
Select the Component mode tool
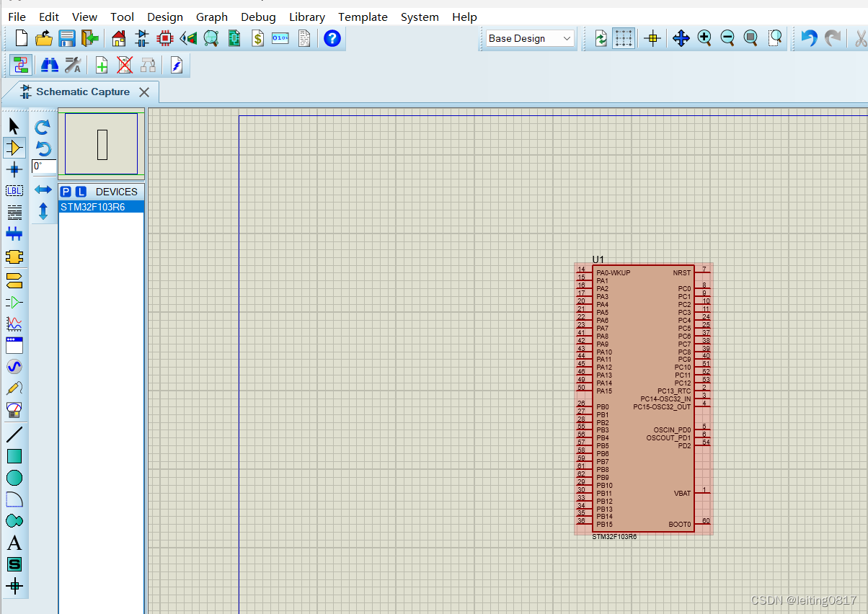point(14,148)
